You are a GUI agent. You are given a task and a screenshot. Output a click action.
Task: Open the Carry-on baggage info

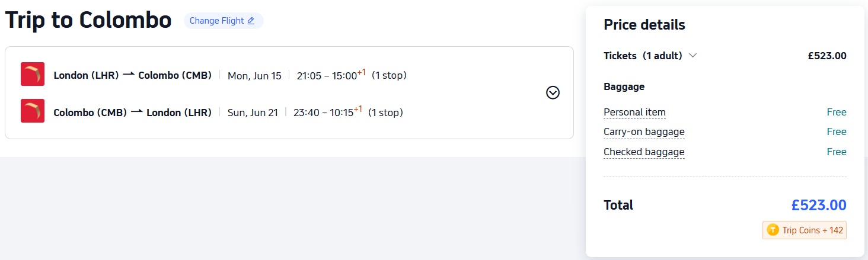(x=644, y=132)
